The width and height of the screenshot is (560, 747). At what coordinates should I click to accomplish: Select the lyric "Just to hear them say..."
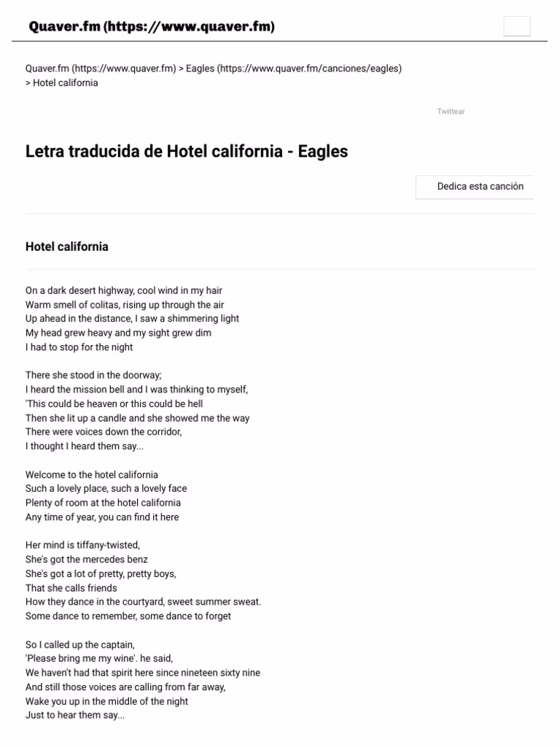click(x=75, y=715)
